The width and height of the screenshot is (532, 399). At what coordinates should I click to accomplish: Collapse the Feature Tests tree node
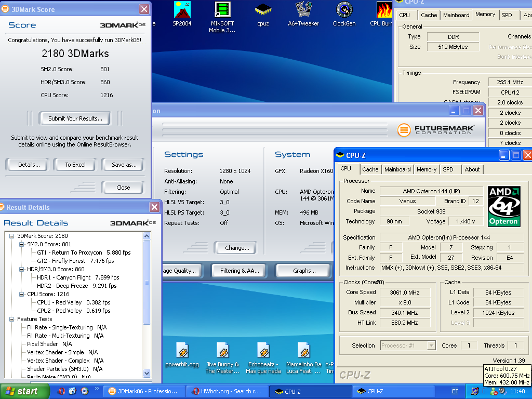(11, 319)
